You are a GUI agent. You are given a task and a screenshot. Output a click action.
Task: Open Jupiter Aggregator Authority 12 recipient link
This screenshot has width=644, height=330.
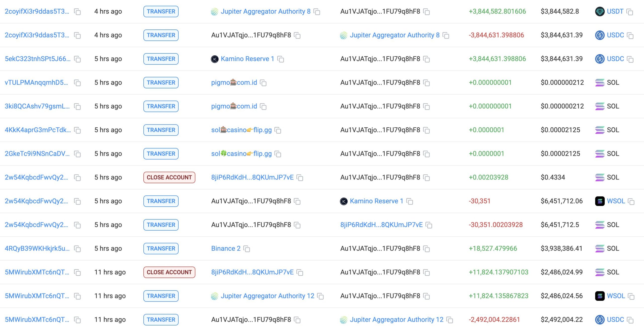tap(396, 320)
